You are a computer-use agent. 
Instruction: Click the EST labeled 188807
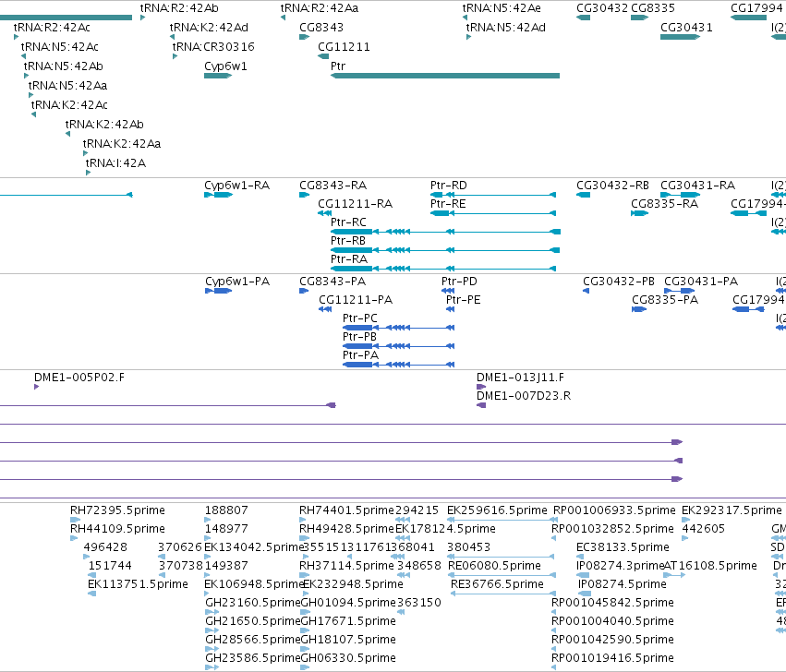pos(226,510)
